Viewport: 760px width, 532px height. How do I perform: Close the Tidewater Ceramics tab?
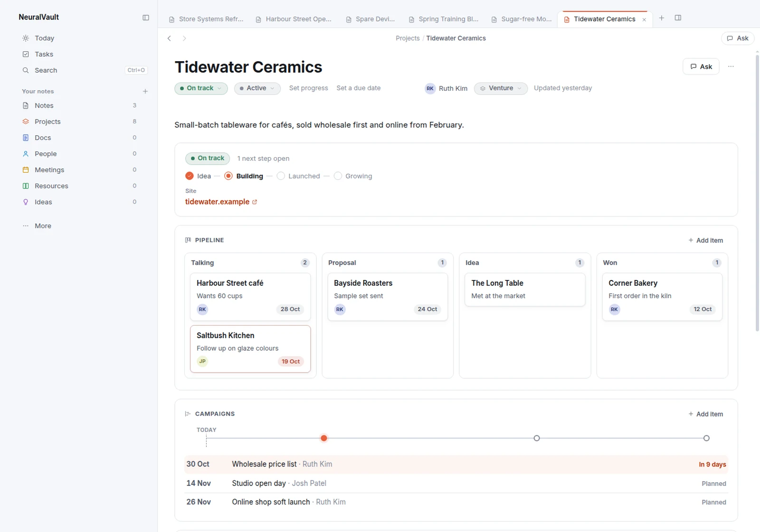(x=644, y=19)
